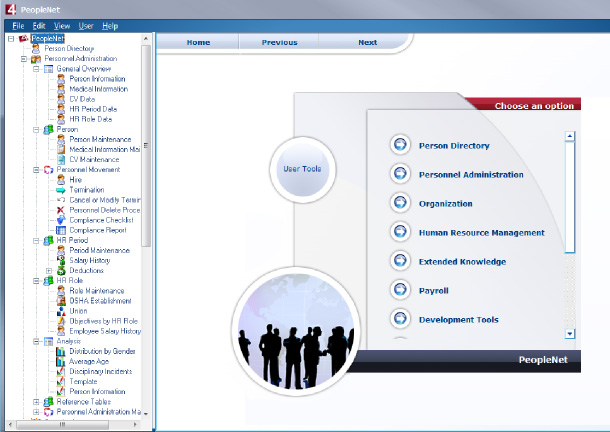Viewport: 610px width, 432px height.
Task: Collapse the PeopleNet root tree node
Action: (11, 39)
